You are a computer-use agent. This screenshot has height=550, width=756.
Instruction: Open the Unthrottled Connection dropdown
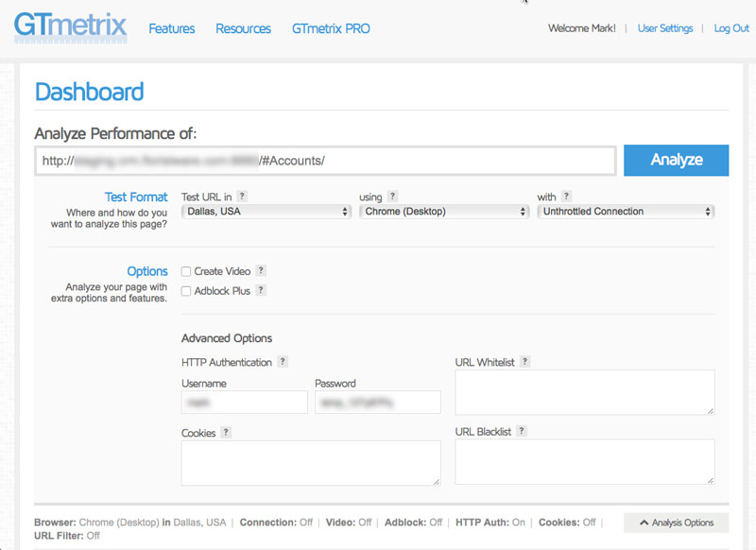[626, 212]
